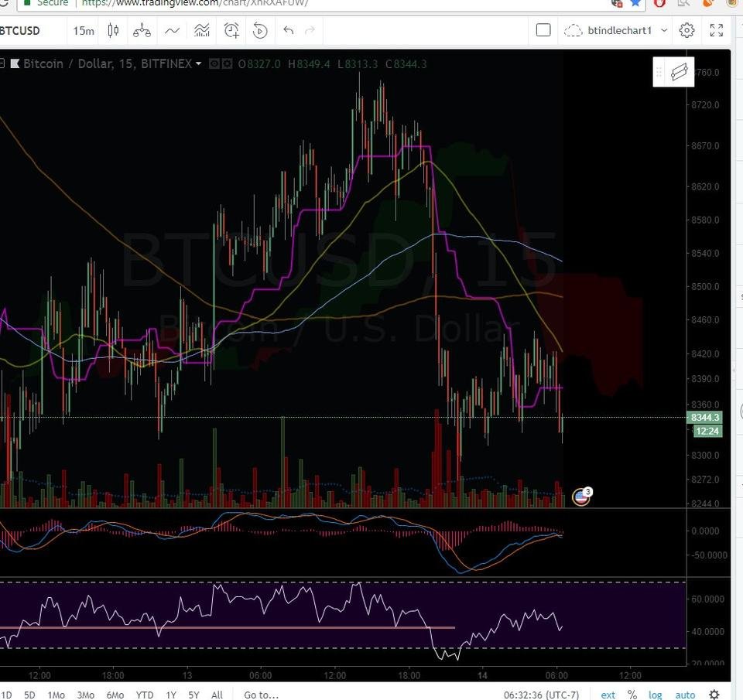Viewport: 743px width, 700px height.
Task: Redo last chart action
Action: pyautogui.click(x=310, y=31)
